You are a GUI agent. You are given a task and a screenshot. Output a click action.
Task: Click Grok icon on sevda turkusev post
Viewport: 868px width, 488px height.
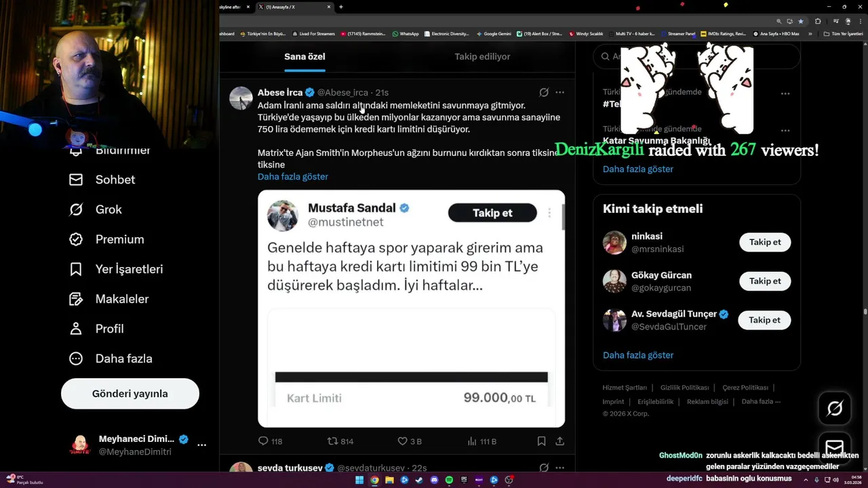click(x=544, y=468)
